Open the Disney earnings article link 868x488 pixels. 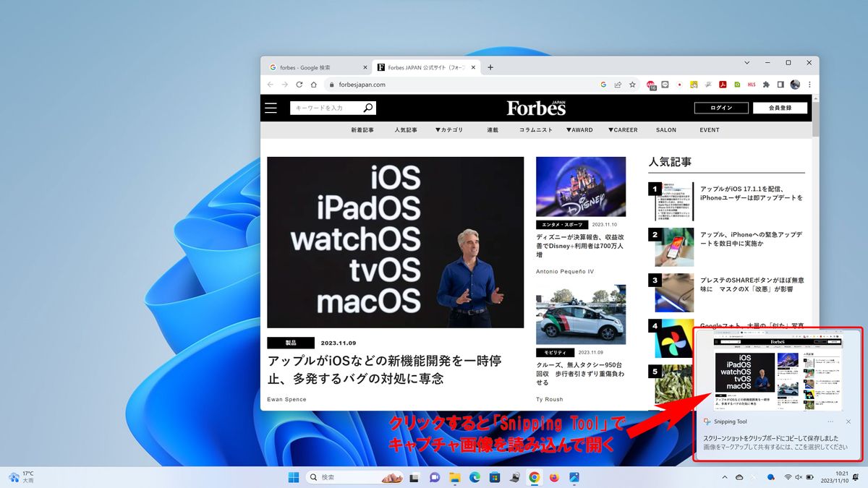[x=580, y=246]
